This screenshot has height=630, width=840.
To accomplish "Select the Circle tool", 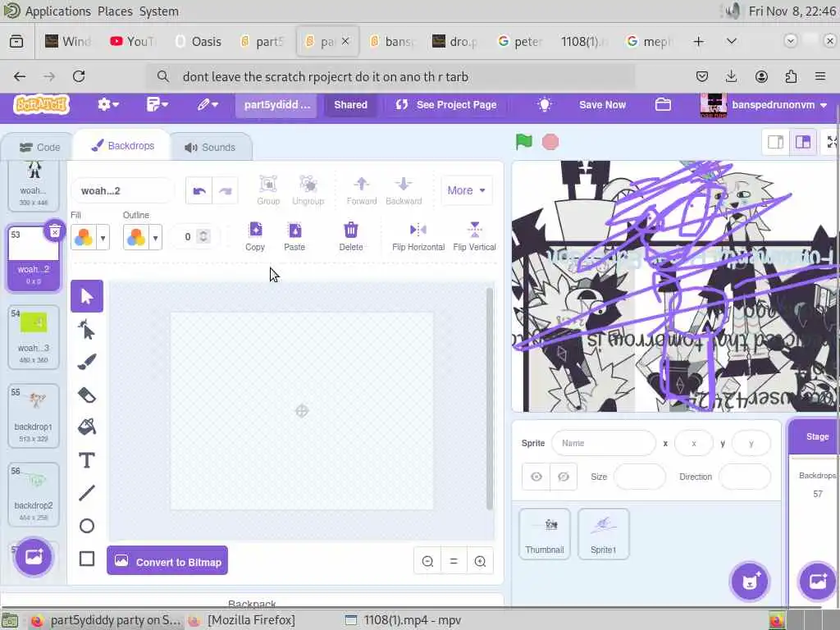I will [87, 526].
